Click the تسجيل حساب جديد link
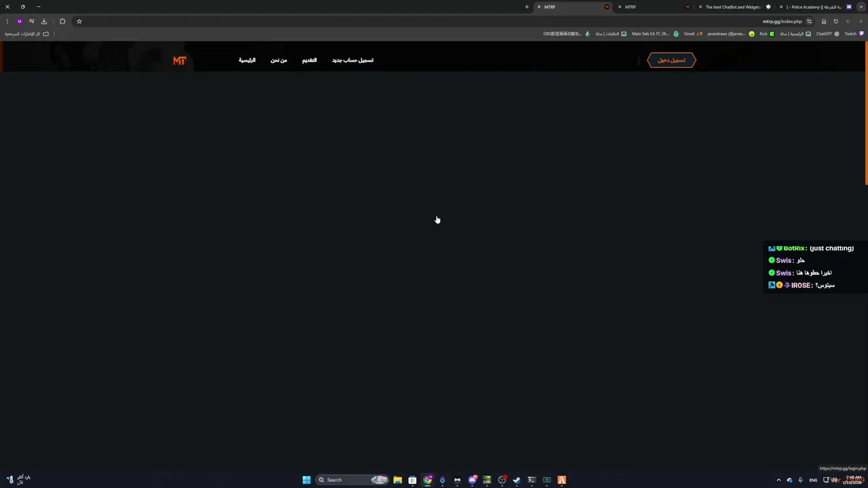868x488 pixels. pos(353,60)
